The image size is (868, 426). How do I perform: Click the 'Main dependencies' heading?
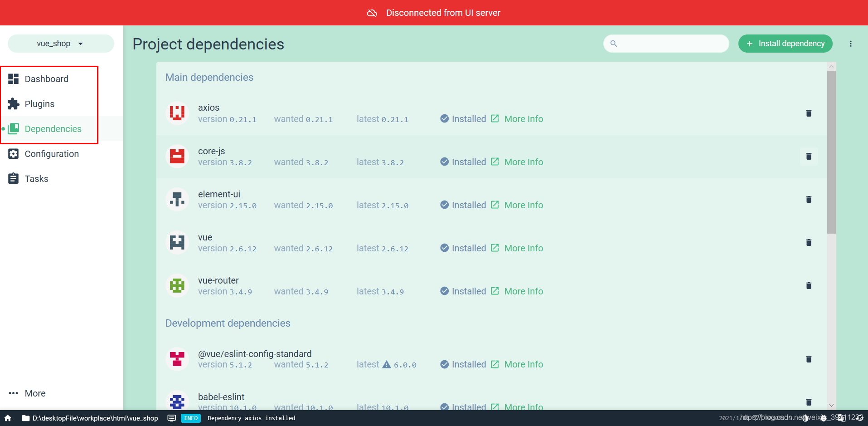(x=209, y=77)
